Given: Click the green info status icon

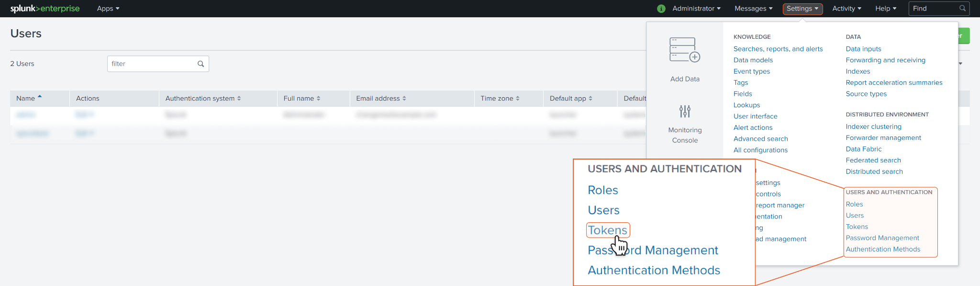Looking at the screenshot, I should click(661, 9).
